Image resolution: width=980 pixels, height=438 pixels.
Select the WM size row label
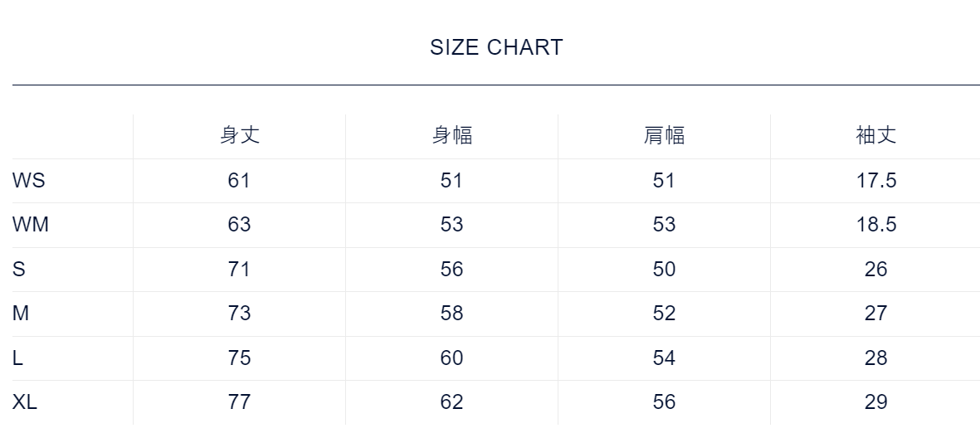point(31,225)
